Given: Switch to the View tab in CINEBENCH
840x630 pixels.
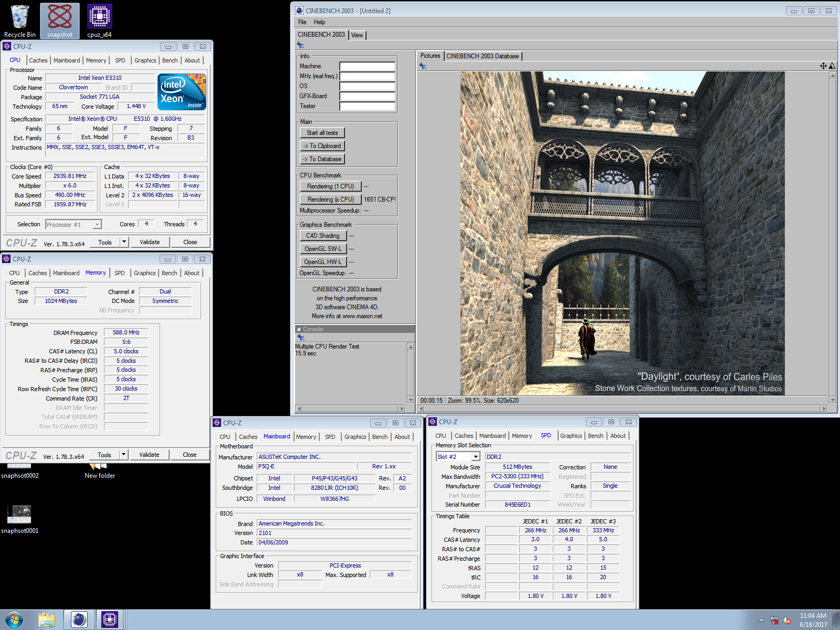Looking at the screenshot, I should pos(357,35).
